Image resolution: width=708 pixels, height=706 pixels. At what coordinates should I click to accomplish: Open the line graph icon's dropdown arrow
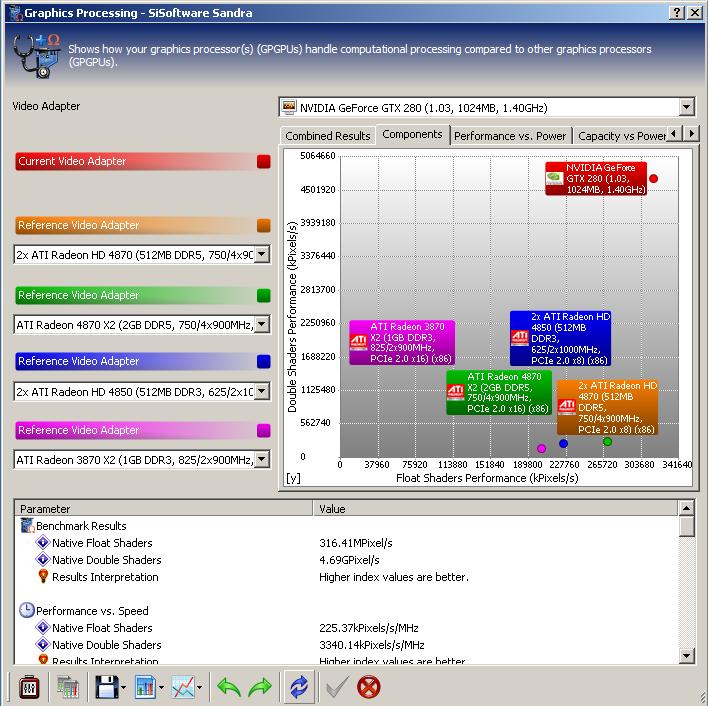coord(200,687)
